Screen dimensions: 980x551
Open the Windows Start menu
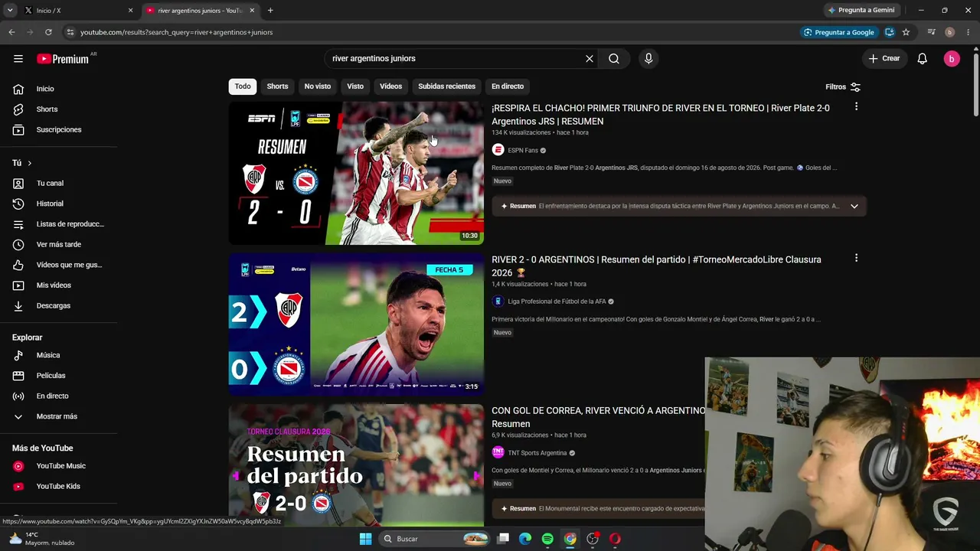pos(365,539)
